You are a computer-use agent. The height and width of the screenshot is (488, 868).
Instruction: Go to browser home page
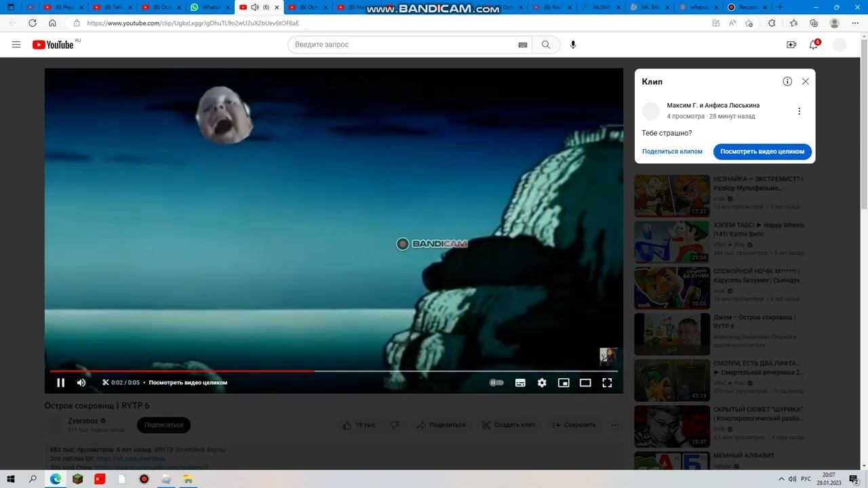(52, 23)
